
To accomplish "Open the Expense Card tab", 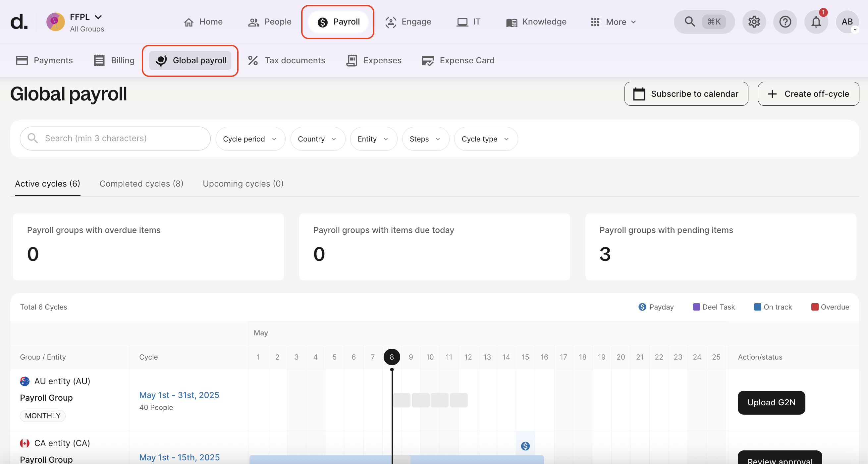I will [x=458, y=60].
